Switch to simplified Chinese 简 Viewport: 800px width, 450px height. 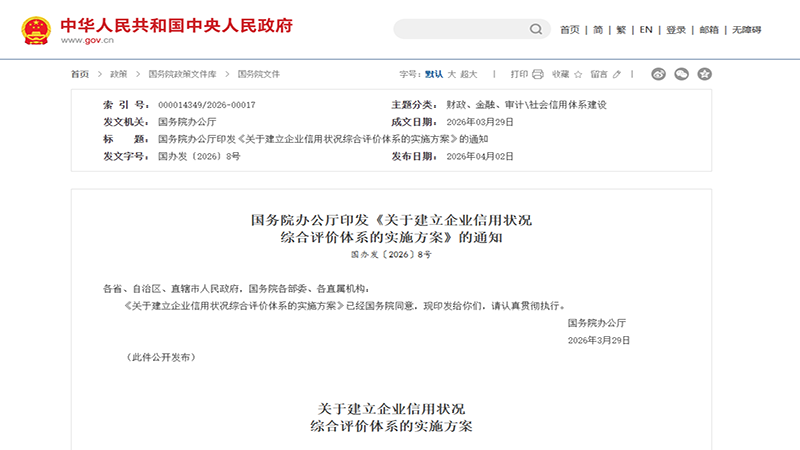coord(598,30)
